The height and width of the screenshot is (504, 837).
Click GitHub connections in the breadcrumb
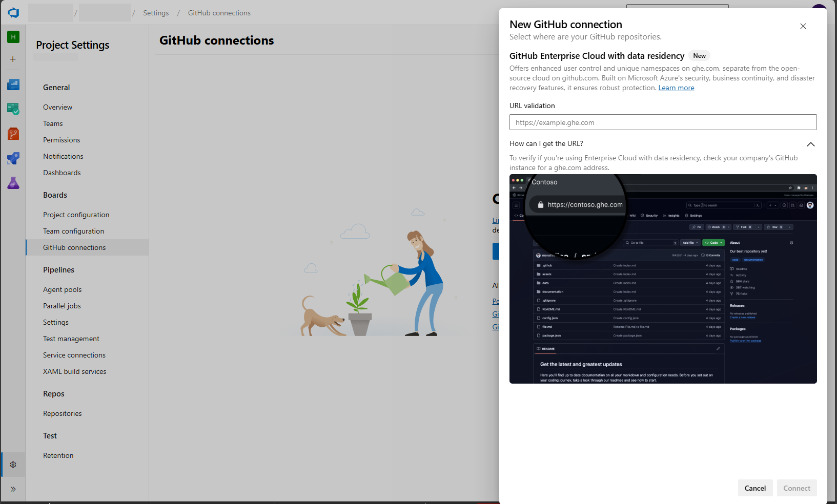coord(219,13)
